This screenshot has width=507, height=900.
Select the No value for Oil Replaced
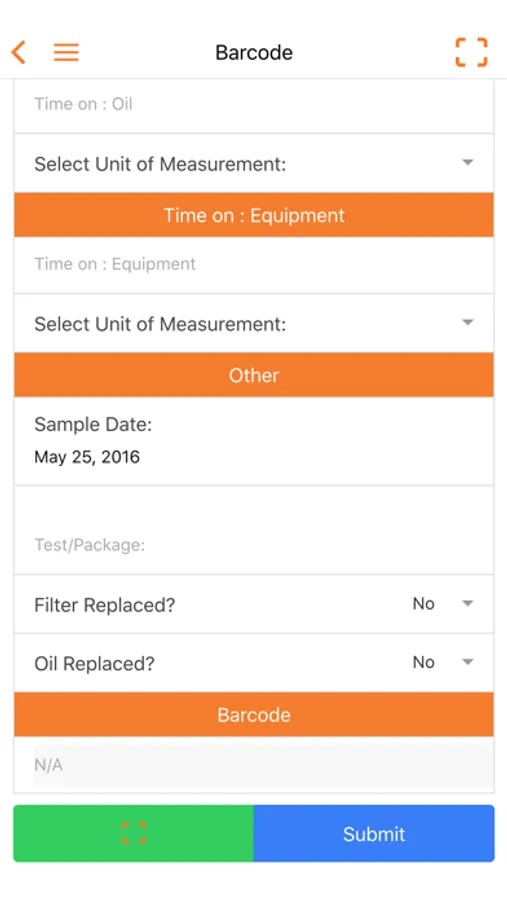(x=424, y=662)
